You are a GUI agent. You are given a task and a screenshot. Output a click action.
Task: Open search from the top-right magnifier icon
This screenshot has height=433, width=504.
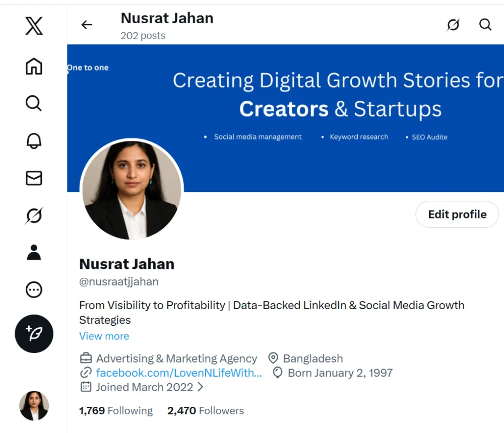click(x=485, y=24)
